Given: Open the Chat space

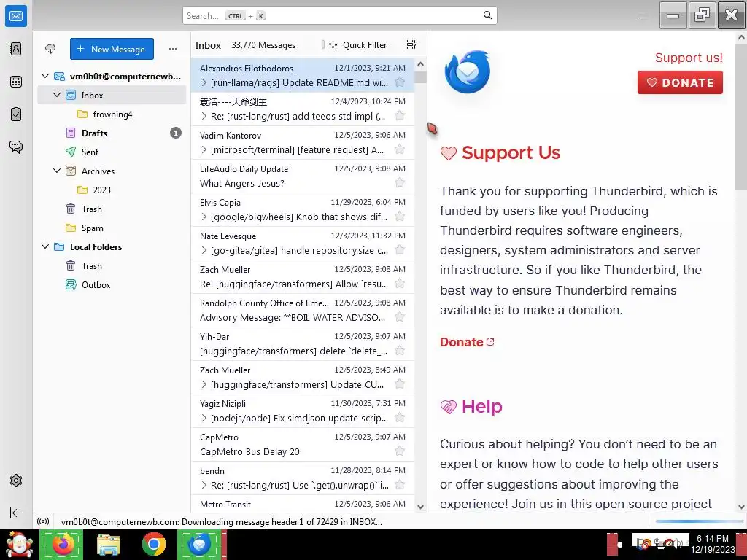Looking at the screenshot, I should tap(16, 147).
